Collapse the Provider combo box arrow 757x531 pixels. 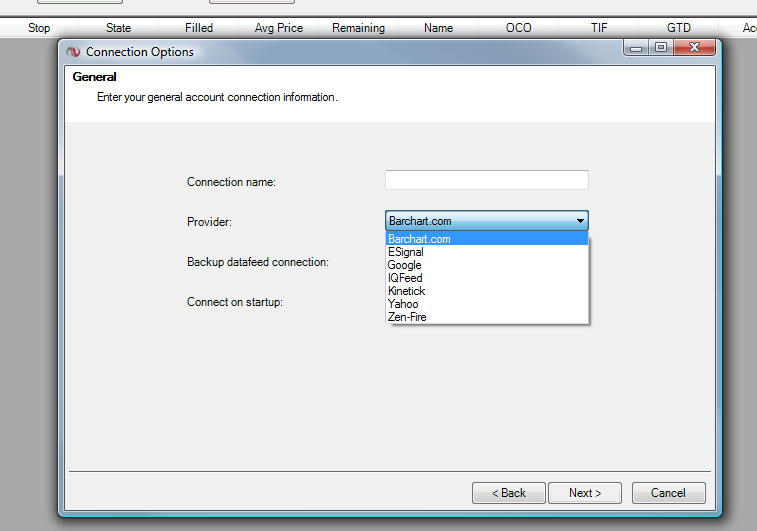580,221
